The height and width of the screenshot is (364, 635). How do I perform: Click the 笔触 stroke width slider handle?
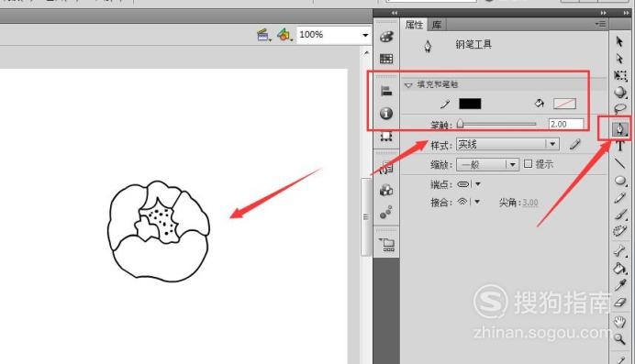tap(460, 124)
